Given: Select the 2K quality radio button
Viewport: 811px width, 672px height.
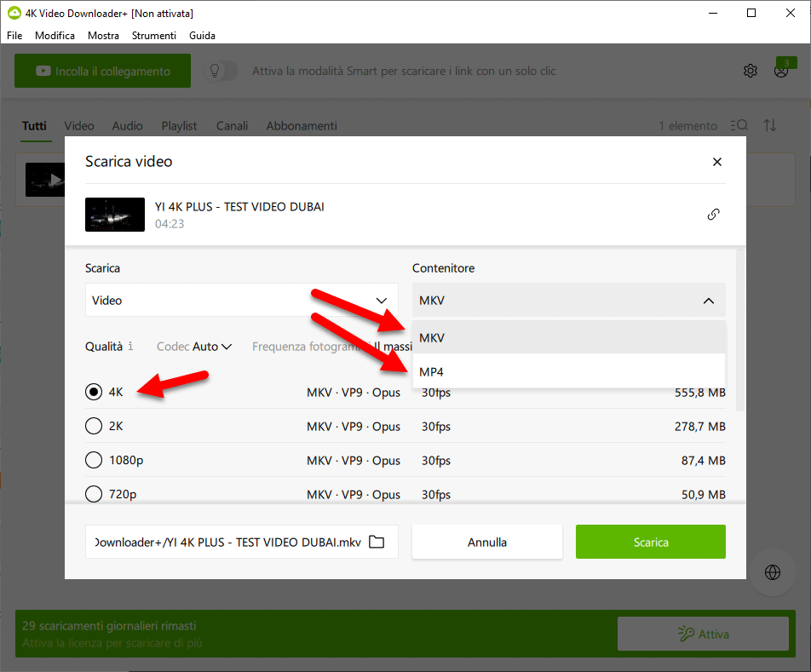Looking at the screenshot, I should 94,426.
